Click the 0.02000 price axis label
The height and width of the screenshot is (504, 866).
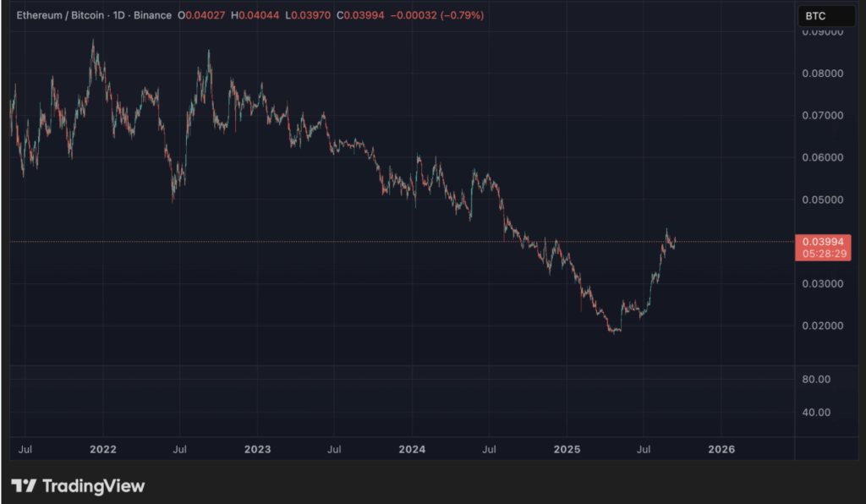coord(822,326)
